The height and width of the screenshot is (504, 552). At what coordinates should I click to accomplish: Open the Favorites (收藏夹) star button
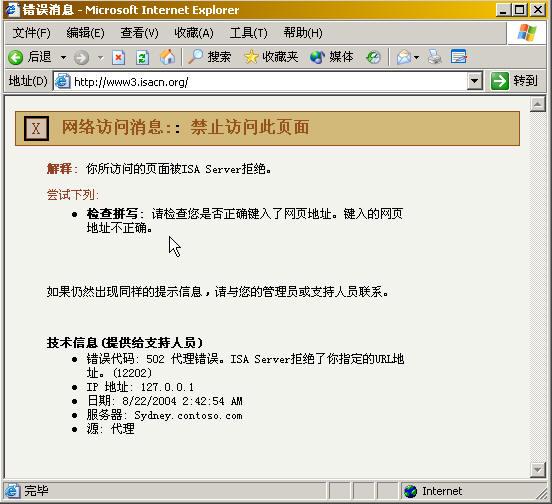click(x=271, y=57)
